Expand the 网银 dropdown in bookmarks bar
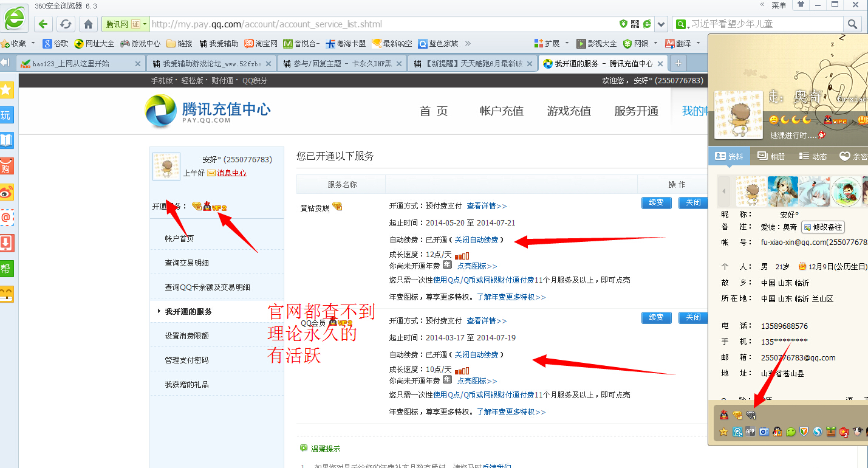 656,43
